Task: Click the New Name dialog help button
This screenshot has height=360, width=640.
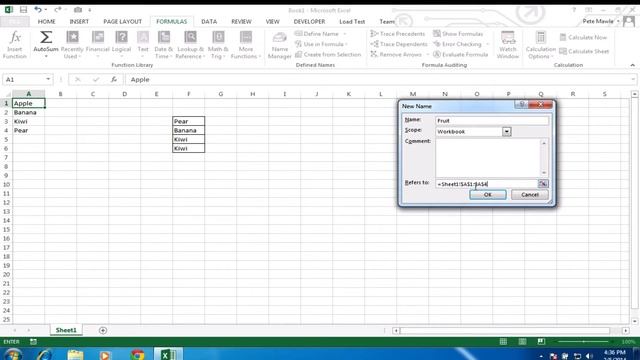Action: tap(521, 104)
